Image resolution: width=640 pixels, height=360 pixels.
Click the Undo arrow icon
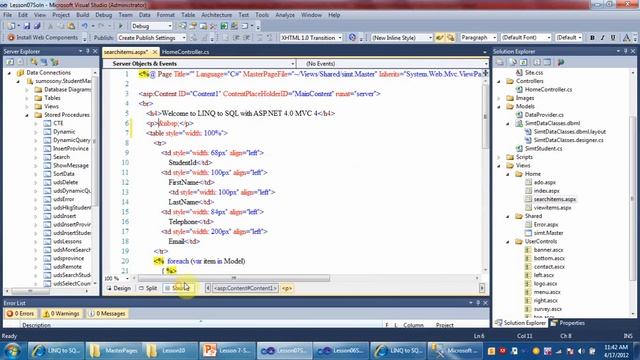coord(84,26)
